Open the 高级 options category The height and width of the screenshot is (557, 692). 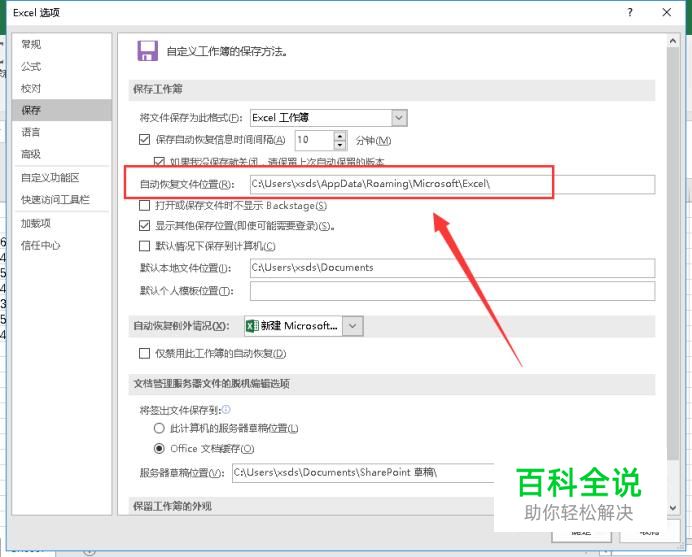31,154
